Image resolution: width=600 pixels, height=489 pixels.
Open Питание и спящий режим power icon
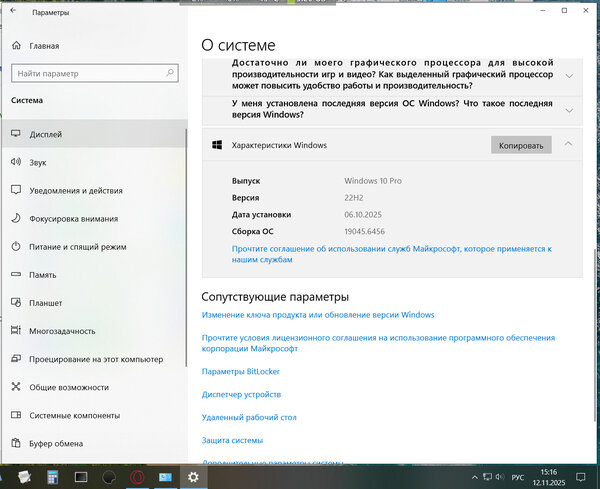(16, 246)
